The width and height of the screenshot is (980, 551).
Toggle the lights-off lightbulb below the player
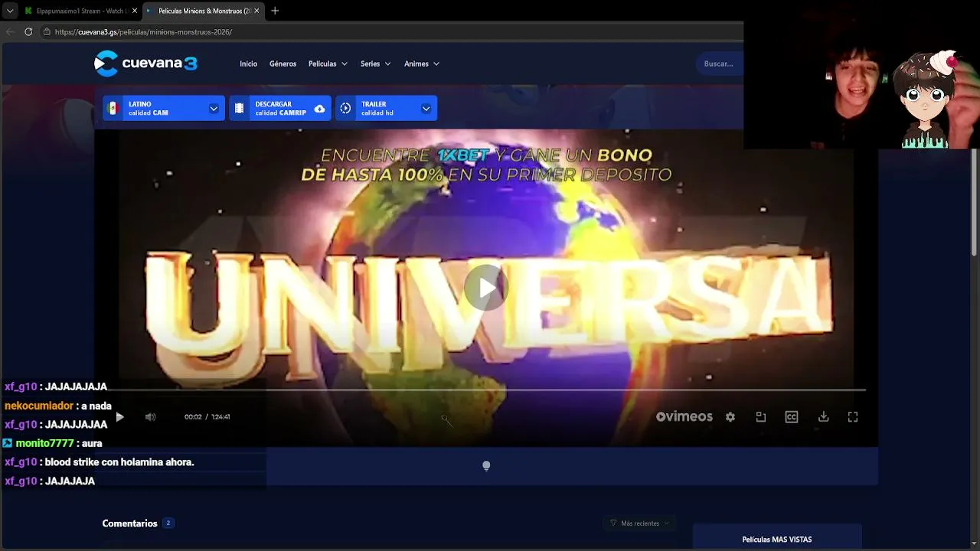486,466
